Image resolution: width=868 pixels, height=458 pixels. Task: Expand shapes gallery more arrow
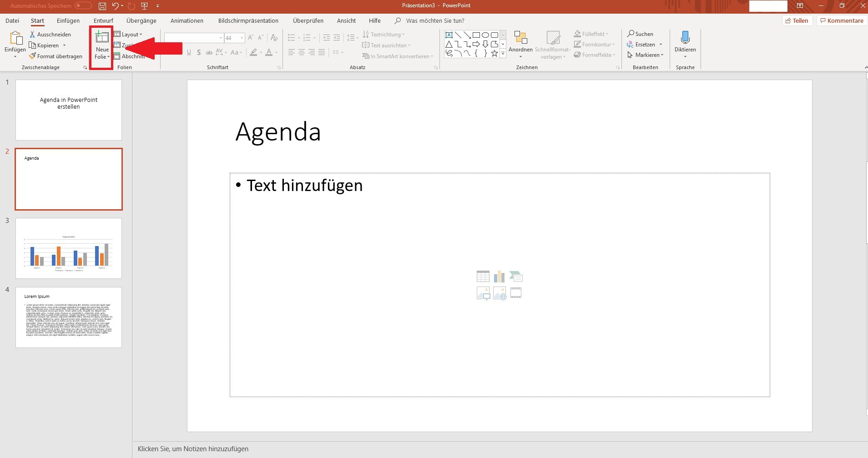coord(503,54)
